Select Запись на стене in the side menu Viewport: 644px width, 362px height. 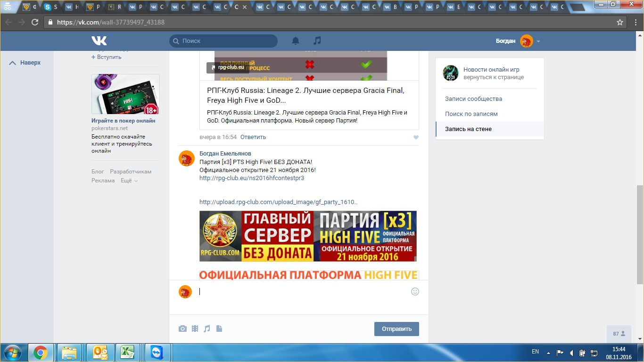pyautogui.click(x=490, y=129)
